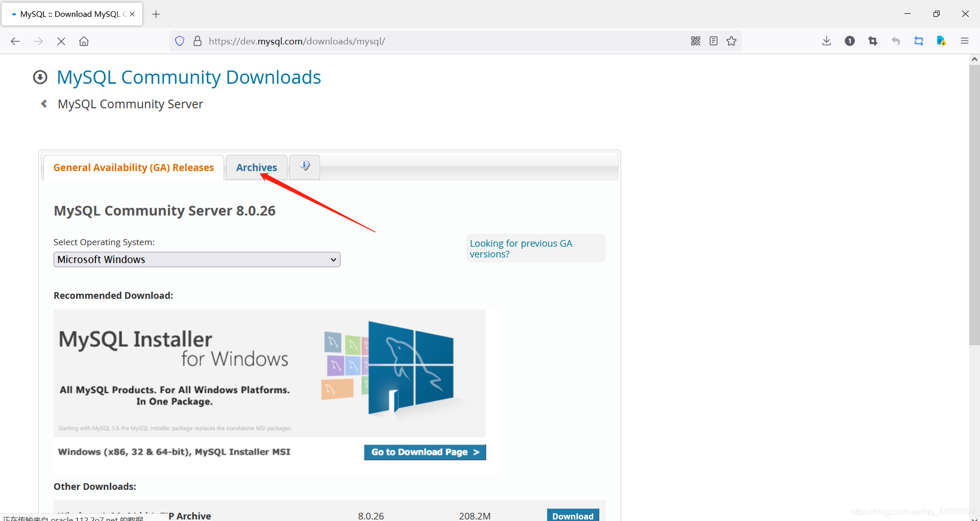Click the browser forward arrow
The width and height of the screenshot is (980, 521).
pyautogui.click(x=38, y=41)
